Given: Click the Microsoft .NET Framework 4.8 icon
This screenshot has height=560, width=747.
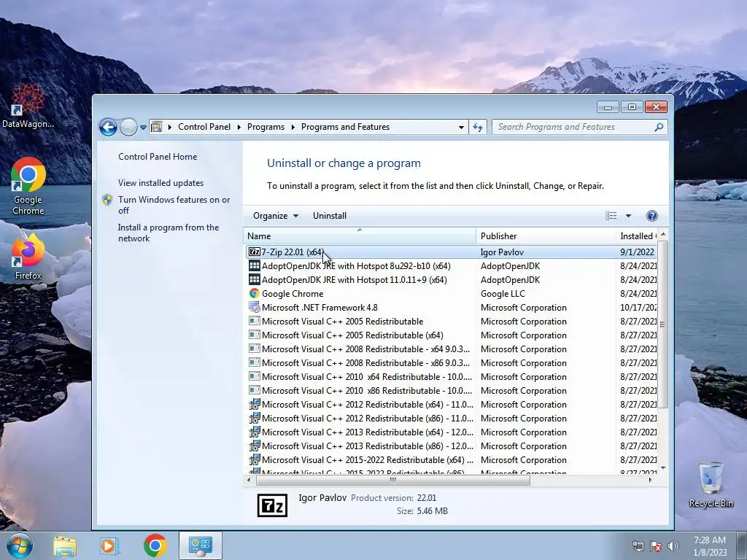Looking at the screenshot, I should tap(255, 307).
